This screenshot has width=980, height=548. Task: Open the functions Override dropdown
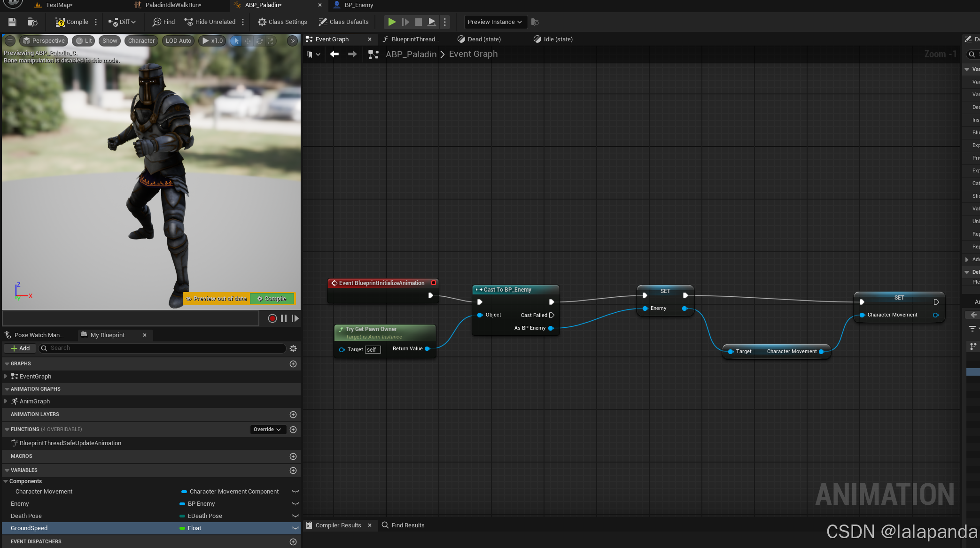tap(267, 430)
